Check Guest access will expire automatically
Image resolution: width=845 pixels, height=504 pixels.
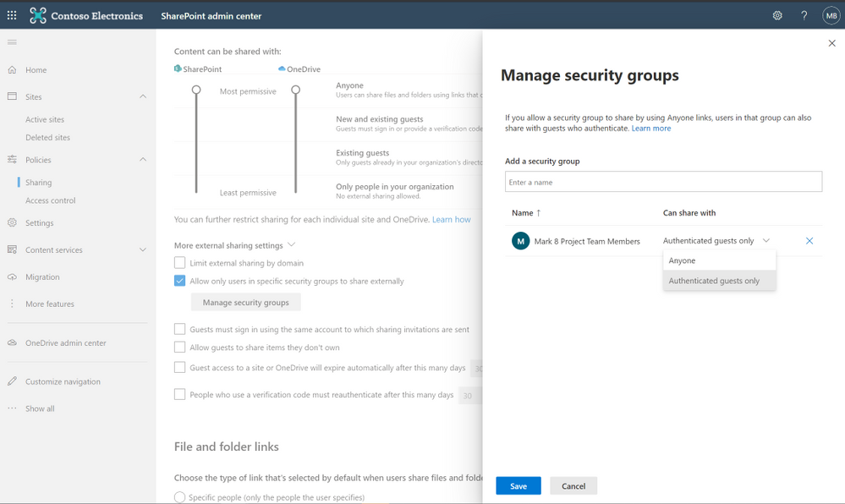[179, 367]
